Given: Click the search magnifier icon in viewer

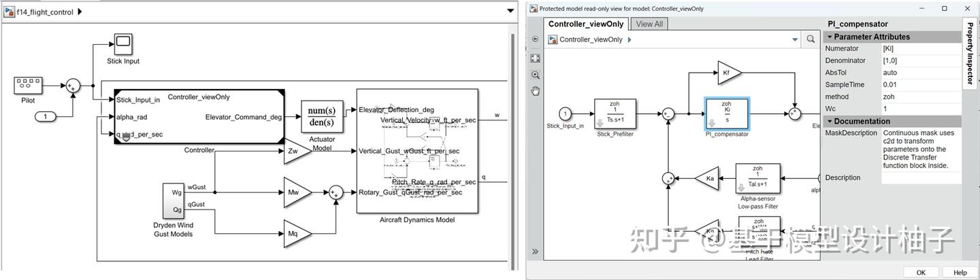Looking at the screenshot, I should click(x=811, y=39).
